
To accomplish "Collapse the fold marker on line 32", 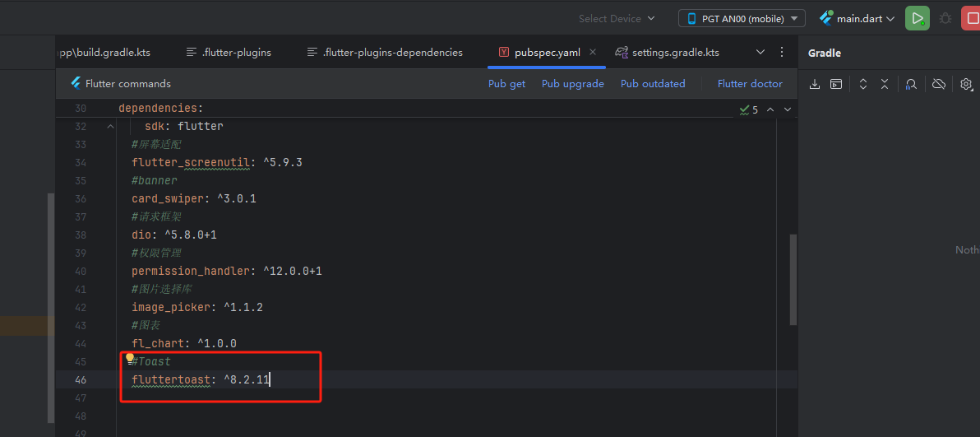I will (111, 127).
